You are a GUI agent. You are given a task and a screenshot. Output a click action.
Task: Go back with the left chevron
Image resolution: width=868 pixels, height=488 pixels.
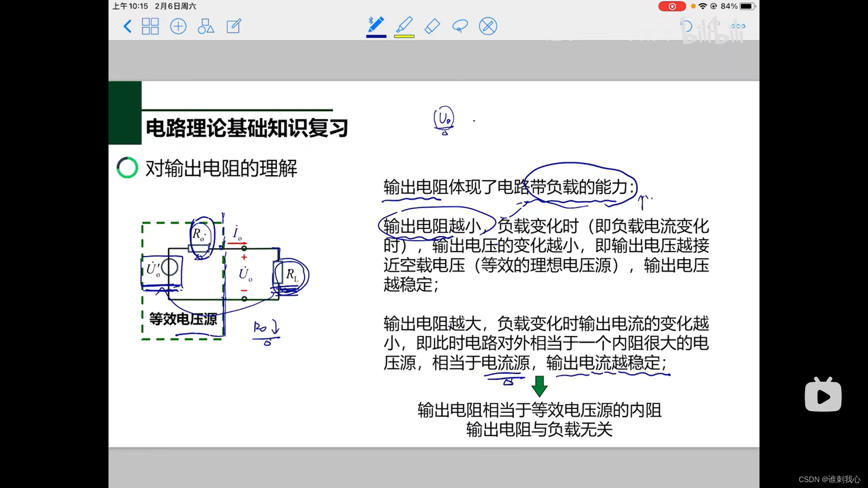pyautogui.click(x=127, y=26)
